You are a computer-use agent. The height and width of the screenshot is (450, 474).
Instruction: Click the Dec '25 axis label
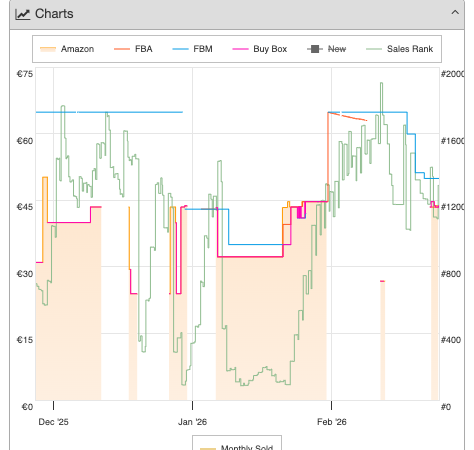[x=53, y=422]
